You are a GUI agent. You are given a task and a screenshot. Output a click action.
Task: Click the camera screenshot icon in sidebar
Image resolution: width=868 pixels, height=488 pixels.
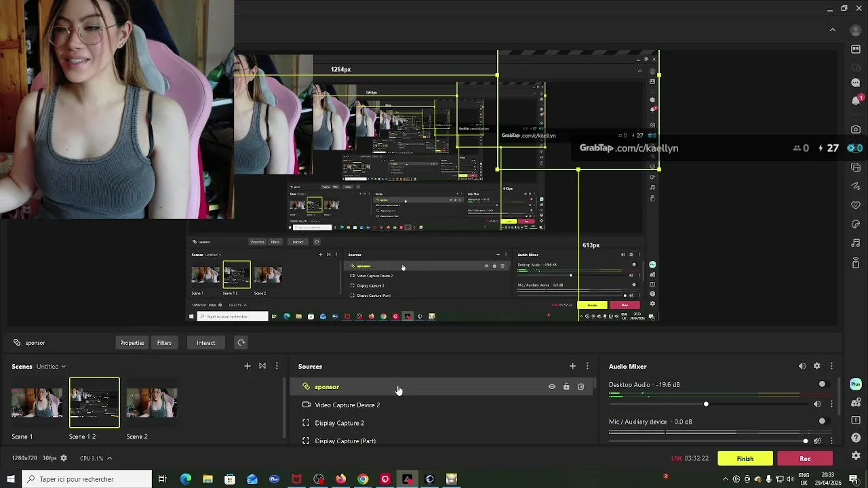pyautogui.click(x=856, y=129)
